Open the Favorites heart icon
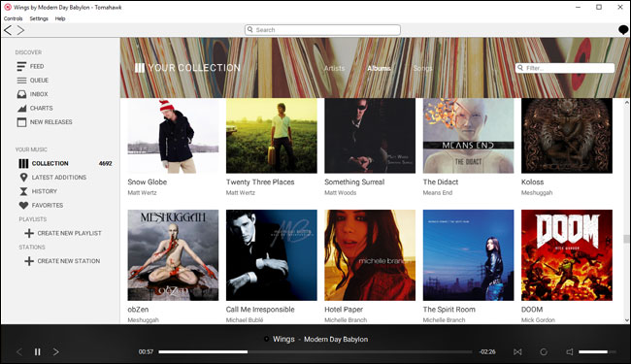Screen dimensions: 631x364 click(x=23, y=205)
